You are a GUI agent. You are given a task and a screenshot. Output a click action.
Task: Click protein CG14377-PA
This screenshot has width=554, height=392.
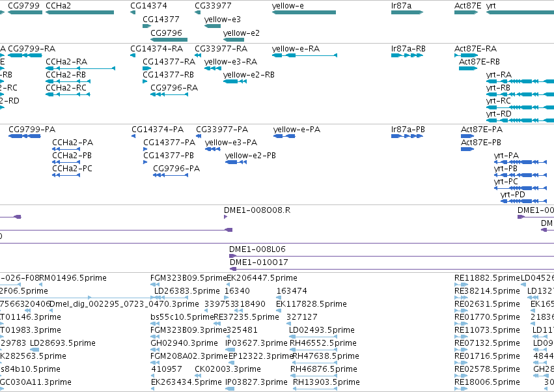145,149
